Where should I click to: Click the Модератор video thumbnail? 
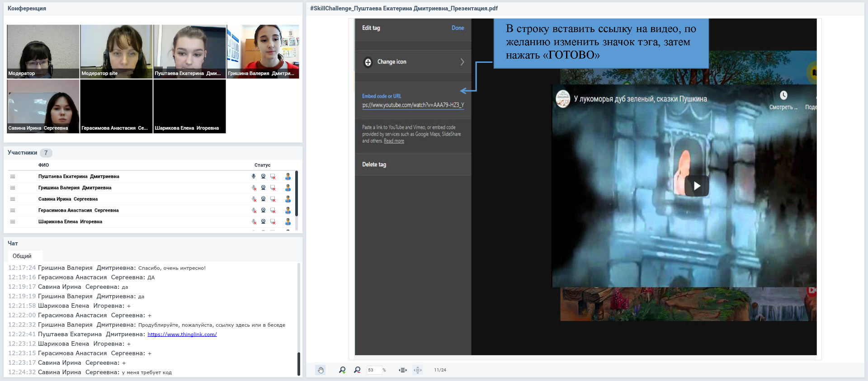[x=43, y=52]
